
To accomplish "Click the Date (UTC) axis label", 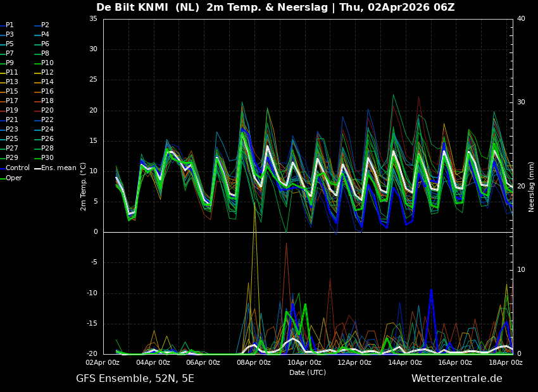I will pos(308,372).
